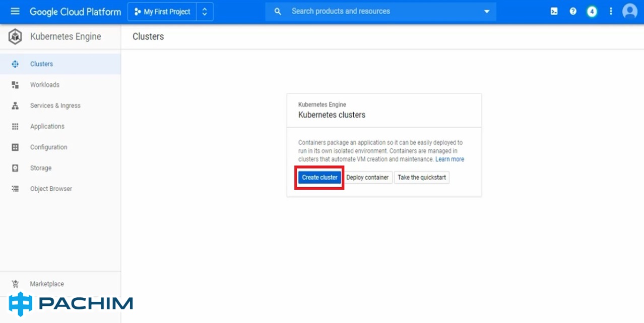Focus the Search products and resources field
The height and width of the screenshot is (323, 644).
pos(381,11)
